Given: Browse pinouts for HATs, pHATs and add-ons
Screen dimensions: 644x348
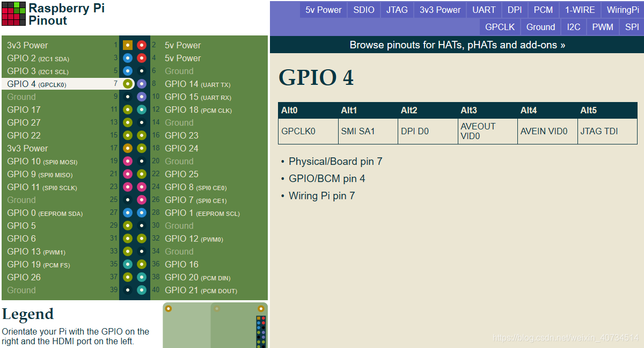Looking at the screenshot, I should coord(457,45).
